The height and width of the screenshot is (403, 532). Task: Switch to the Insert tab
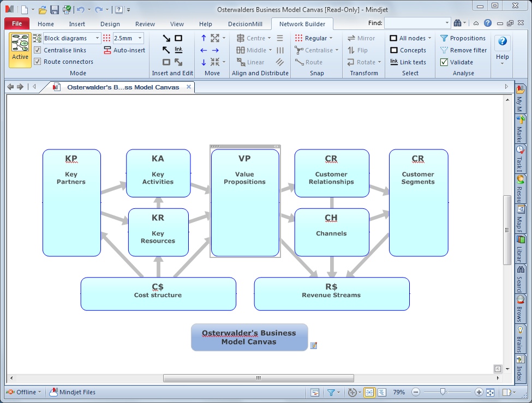click(x=77, y=24)
